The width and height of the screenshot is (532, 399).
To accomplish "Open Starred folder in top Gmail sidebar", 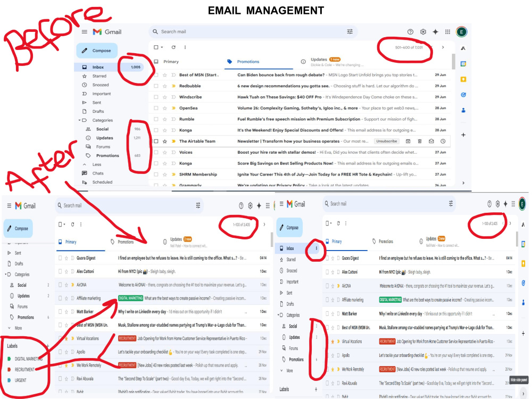I will pyautogui.click(x=99, y=76).
